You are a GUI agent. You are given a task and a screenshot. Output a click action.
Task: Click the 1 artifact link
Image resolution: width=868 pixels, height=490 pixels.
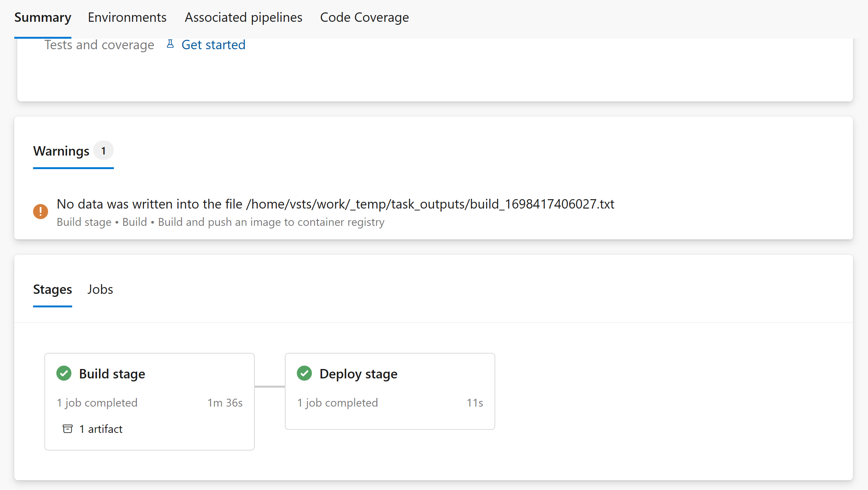100,429
